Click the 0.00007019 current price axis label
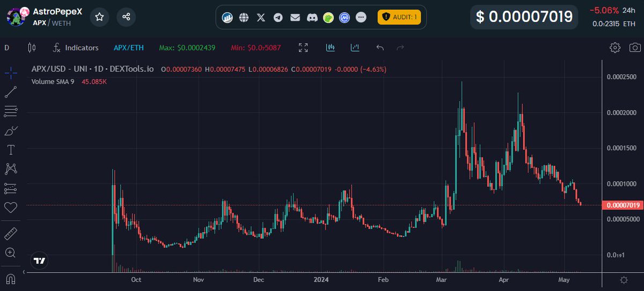644x291 pixels. point(622,205)
